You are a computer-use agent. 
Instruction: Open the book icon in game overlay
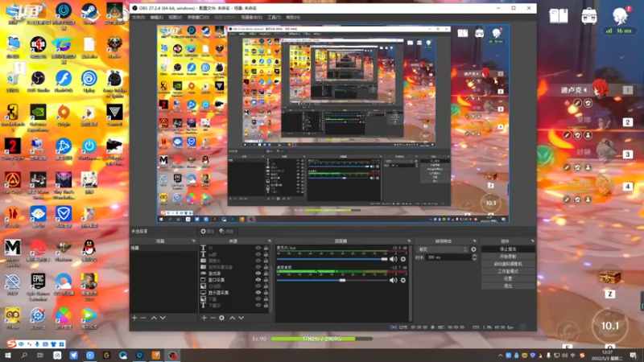559,16
